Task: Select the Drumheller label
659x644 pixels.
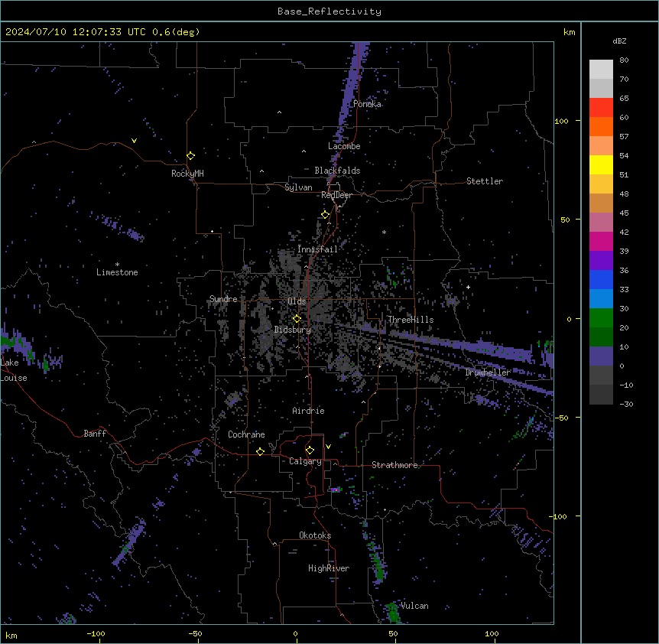Action: [488, 372]
